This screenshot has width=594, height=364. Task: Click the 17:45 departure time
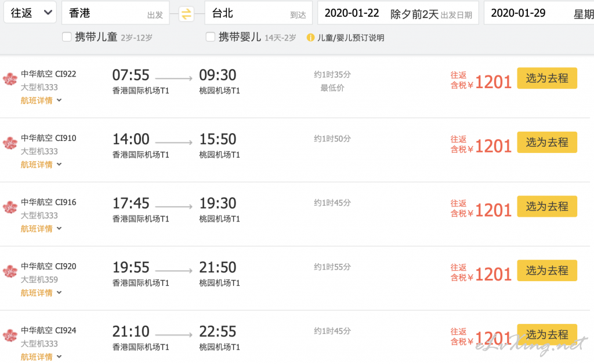pyautogui.click(x=131, y=203)
